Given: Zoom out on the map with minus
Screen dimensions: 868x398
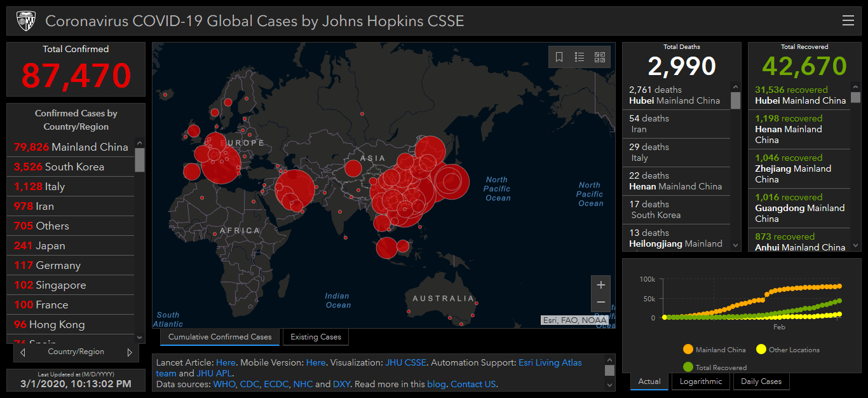Looking at the screenshot, I should [x=601, y=303].
